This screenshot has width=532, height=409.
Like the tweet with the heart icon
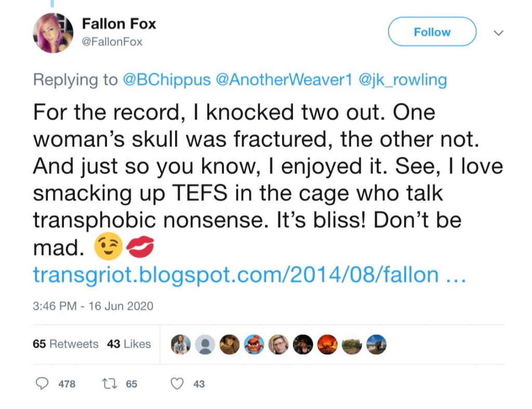click(178, 384)
